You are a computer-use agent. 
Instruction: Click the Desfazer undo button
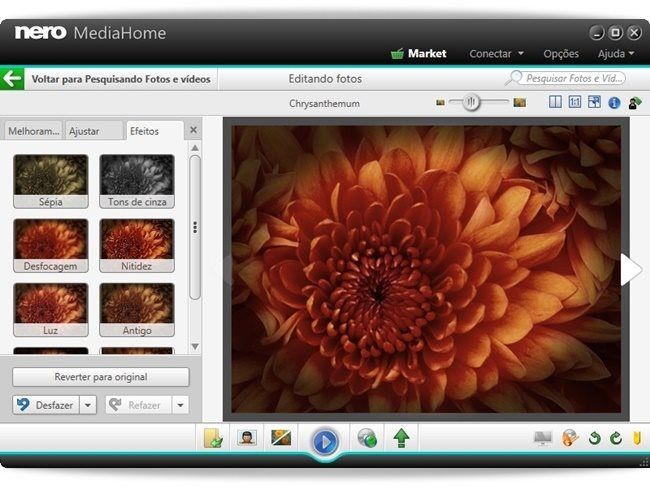46,405
